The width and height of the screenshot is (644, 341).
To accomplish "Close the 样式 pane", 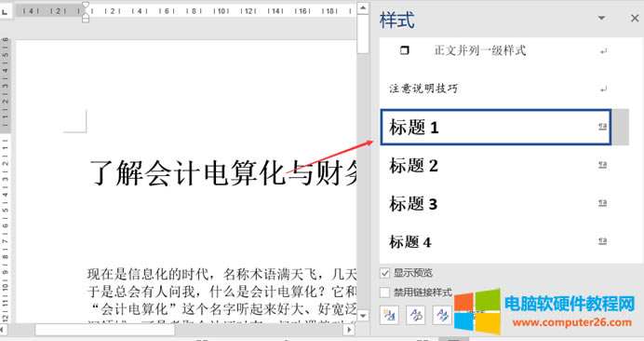I will (x=635, y=18).
